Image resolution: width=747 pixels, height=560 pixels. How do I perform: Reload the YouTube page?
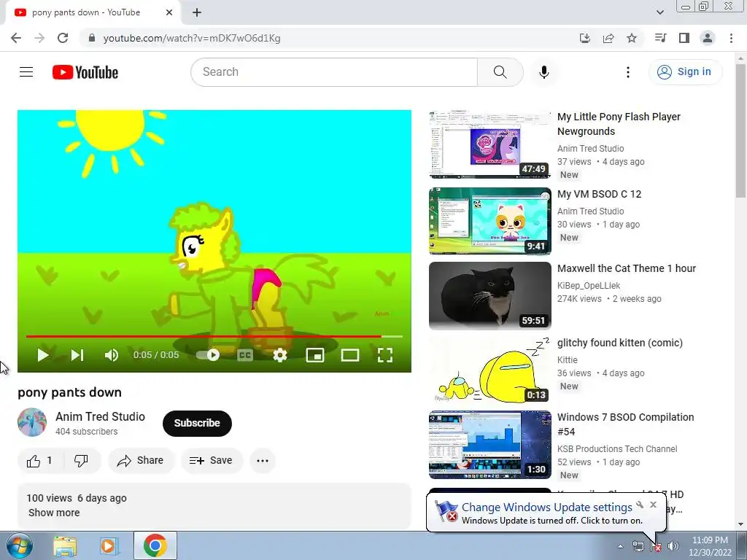(63, 38)
